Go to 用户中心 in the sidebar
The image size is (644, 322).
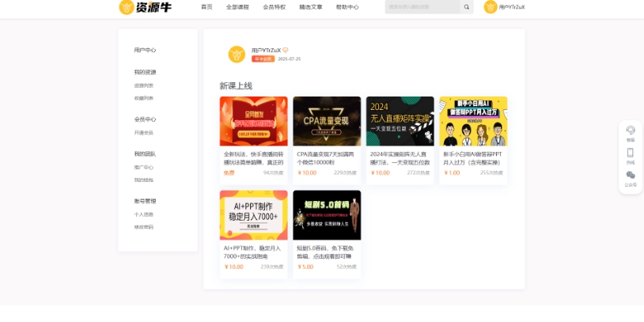pyautogui.click(x=145, y=50)
